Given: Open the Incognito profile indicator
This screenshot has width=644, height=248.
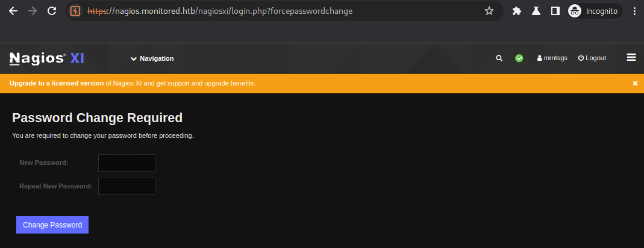Looking at the screenshot, I should (595, 11).
